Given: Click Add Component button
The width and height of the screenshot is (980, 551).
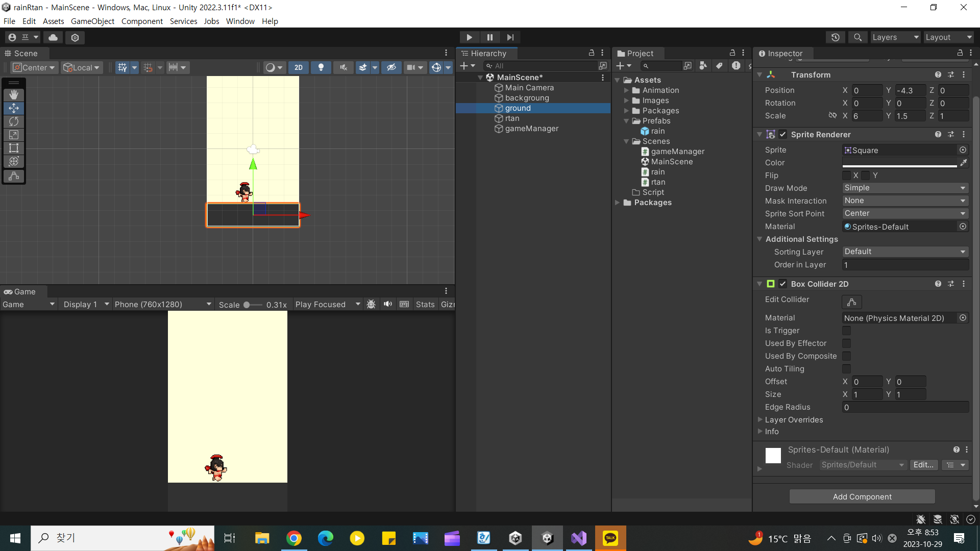Looking at the screenshot, I should (862, 496).
